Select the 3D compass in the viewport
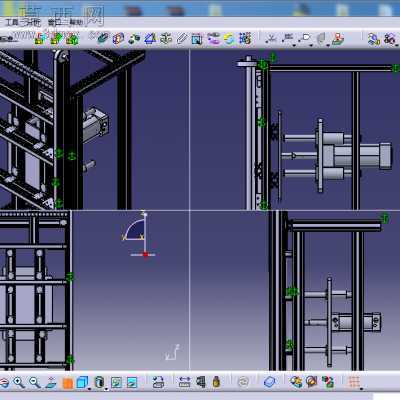Screen dimensions: 400x400 click(x=139, y=235)
